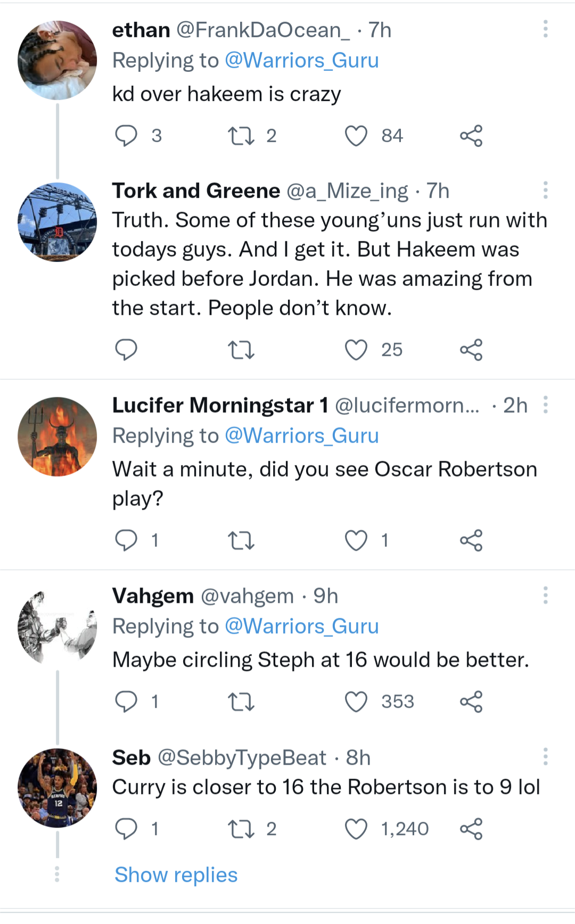This screenshot has height=924, width=575.
Task: Share Vahgem's tweet
Action: point(471,702)
